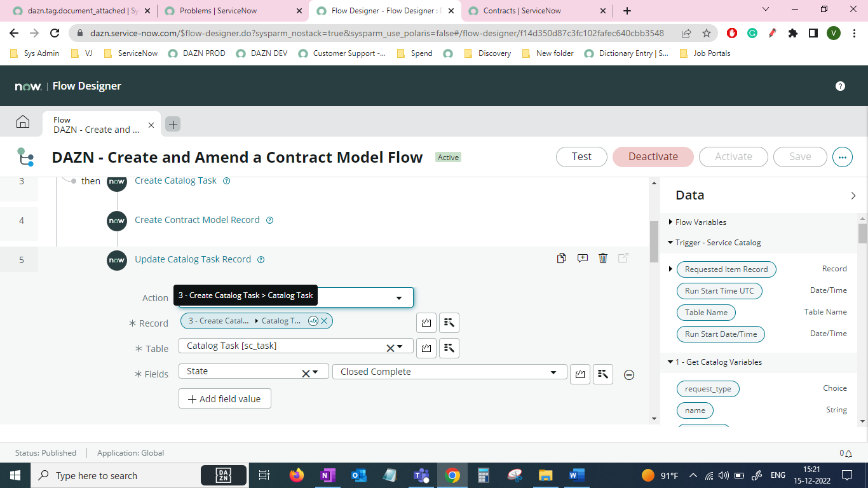Image resolution: width=868 pixels, height=488 pixels.
Task: Open Chrome from Windows taskbar
Action: pos(452,475)
